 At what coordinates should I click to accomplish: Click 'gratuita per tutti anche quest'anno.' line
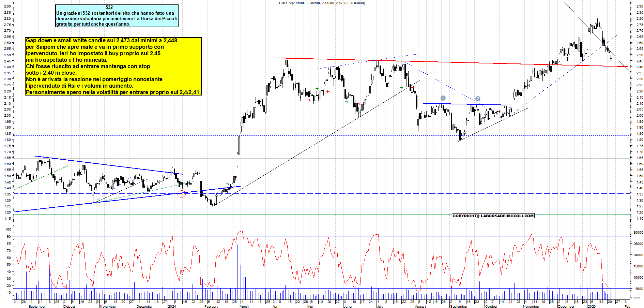[x=93, y=24]
